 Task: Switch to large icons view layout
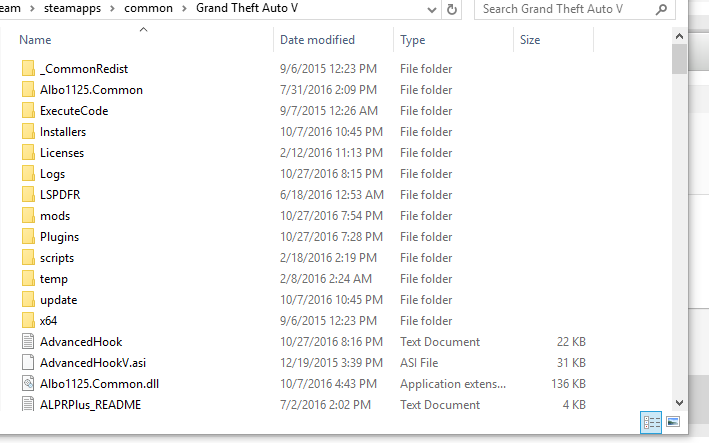pos(673,423)
